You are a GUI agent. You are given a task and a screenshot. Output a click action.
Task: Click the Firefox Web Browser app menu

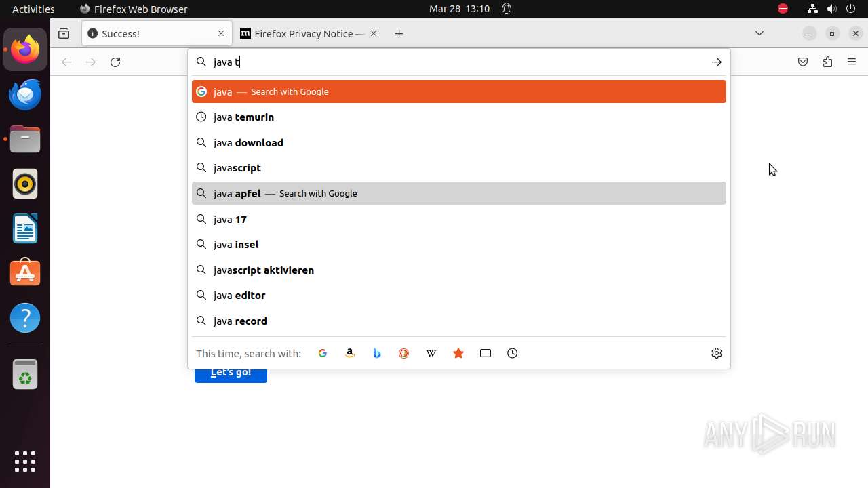tap(134, 9)
